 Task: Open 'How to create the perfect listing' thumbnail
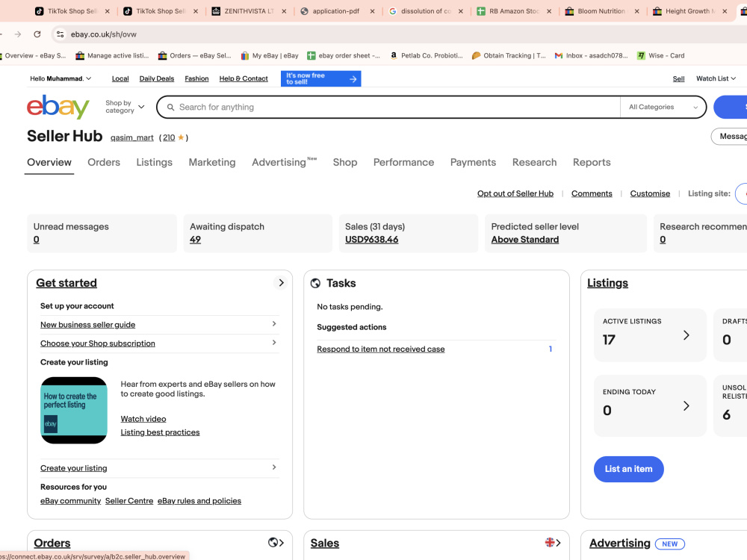(74, 411)
